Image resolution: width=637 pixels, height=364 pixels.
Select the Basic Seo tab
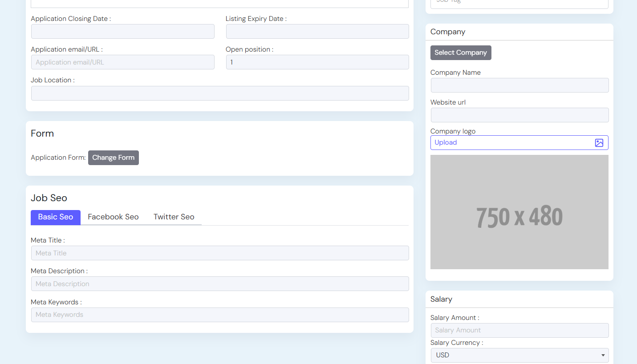[x=56, y=217]
